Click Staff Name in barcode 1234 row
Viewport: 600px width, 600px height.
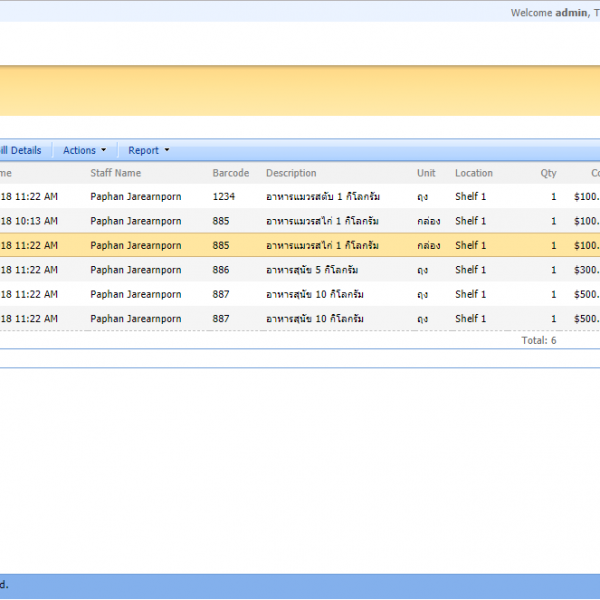pos(136,197)
